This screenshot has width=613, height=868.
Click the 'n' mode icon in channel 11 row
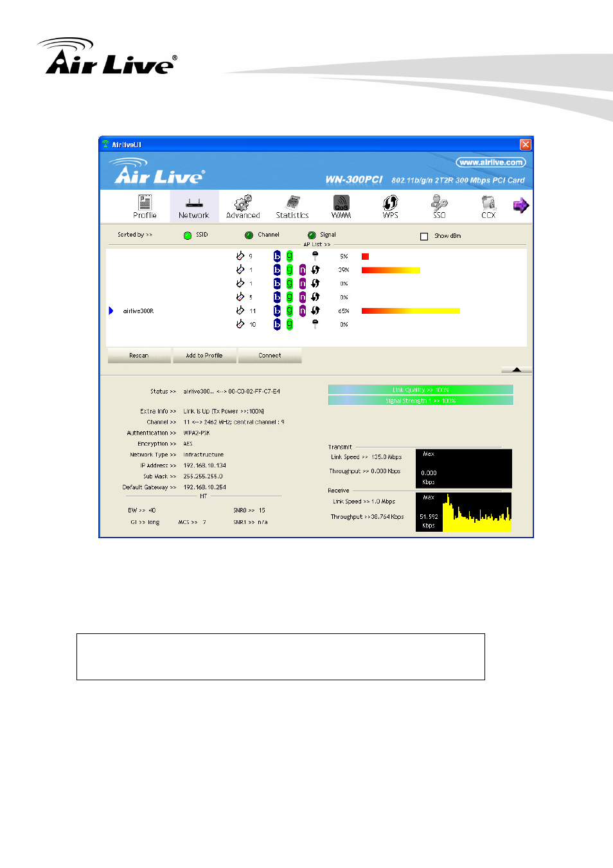303,311
